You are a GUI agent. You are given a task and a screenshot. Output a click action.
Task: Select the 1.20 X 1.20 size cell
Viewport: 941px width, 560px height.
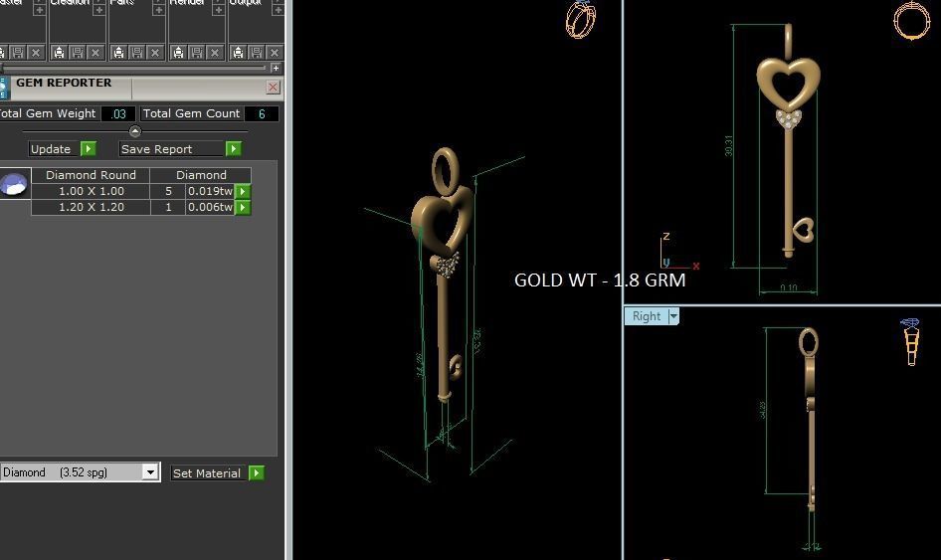coord(92,207)
